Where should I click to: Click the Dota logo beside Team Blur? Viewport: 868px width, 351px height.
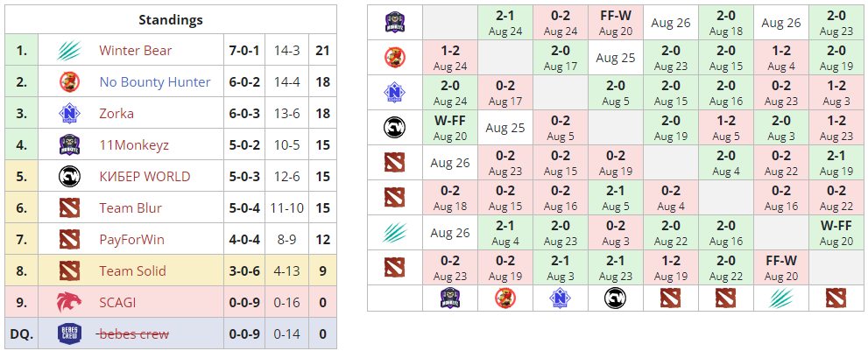[x=69, y=208]
